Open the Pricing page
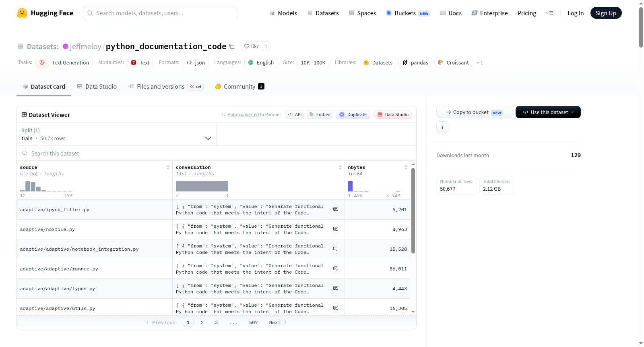The image size is (644, 347). 527,13
